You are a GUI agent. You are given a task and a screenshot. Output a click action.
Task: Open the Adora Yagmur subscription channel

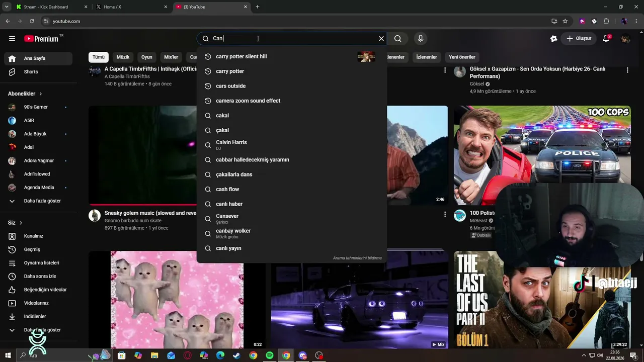(38, 161)
